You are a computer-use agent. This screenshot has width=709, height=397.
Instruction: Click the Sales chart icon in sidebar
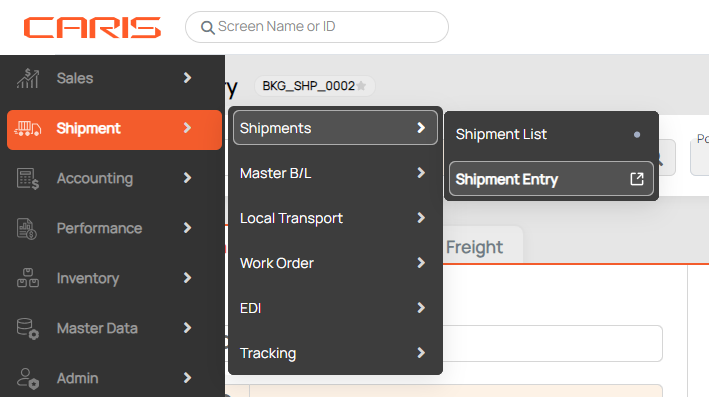[x=28, y=78]
